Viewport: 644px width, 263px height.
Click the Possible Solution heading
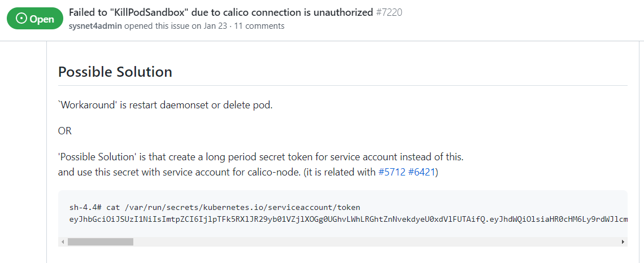pos(115,72)
